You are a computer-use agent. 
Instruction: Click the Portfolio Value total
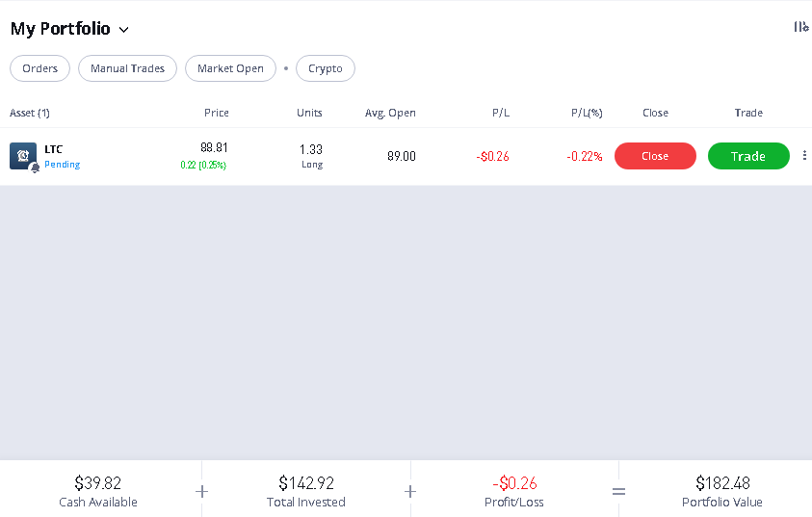pos(722,483)
